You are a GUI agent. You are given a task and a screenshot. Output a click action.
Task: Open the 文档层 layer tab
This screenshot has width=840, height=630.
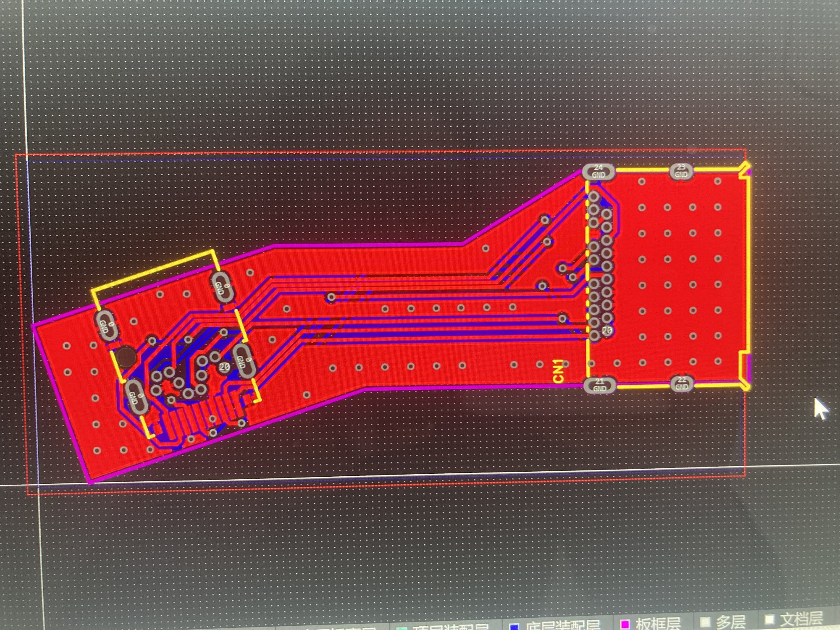(x=801, y=619)
